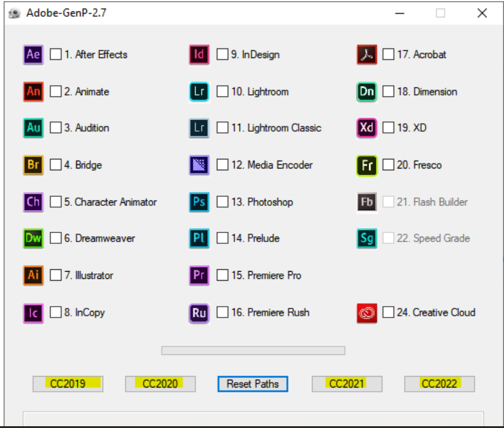Tick the Audition checkbox
Screen dimensions: 504x428
click(x=56, y=127)
